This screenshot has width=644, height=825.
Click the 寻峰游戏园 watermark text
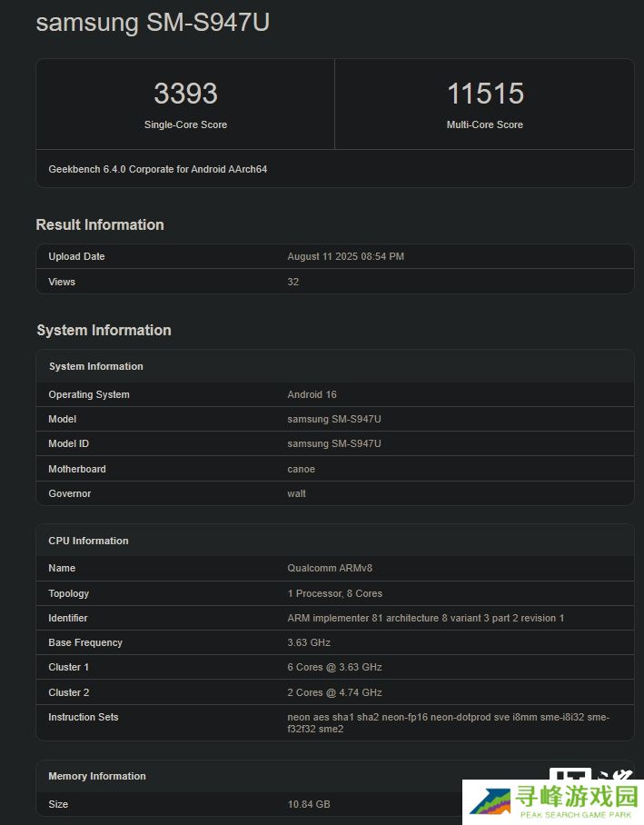(x=576, y=796)
